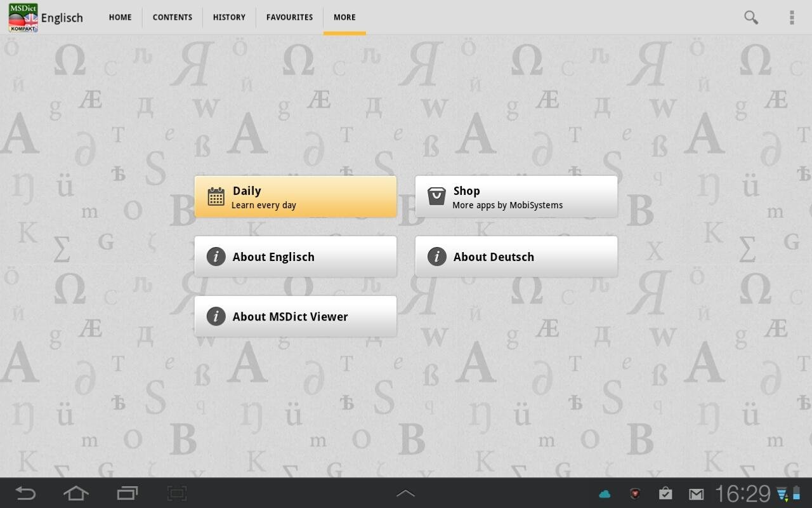Show recent apps icon
Image resolution: width=812 pixels, height=508 pixels.
128,493
